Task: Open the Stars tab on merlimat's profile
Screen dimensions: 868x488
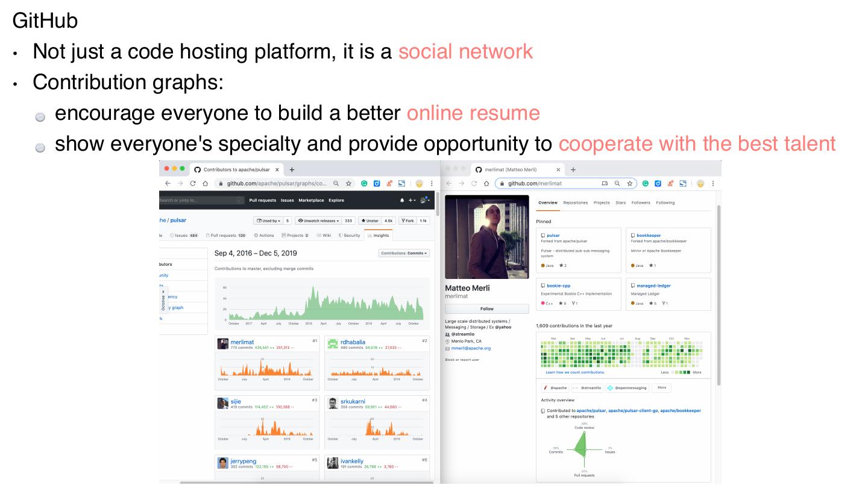Action: pos(621,203)
